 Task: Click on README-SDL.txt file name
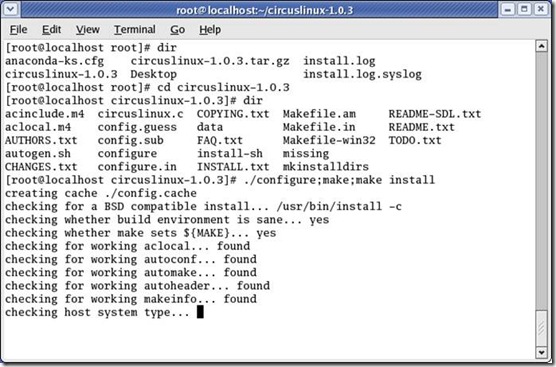tap(435, 114)
